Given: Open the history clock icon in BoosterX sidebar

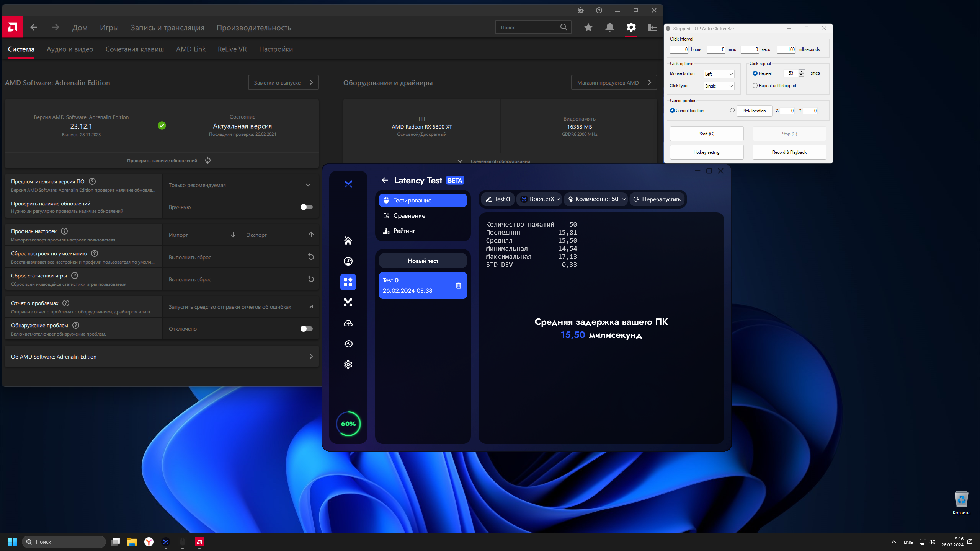Looking at the screenshot, I should (x=348, y=344).
